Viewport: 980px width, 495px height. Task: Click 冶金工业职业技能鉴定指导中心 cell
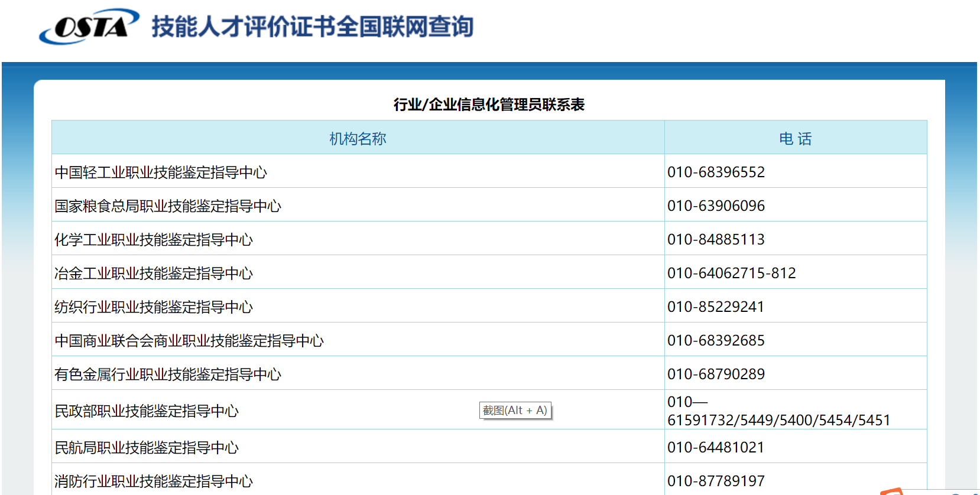[x=154, y=273]
